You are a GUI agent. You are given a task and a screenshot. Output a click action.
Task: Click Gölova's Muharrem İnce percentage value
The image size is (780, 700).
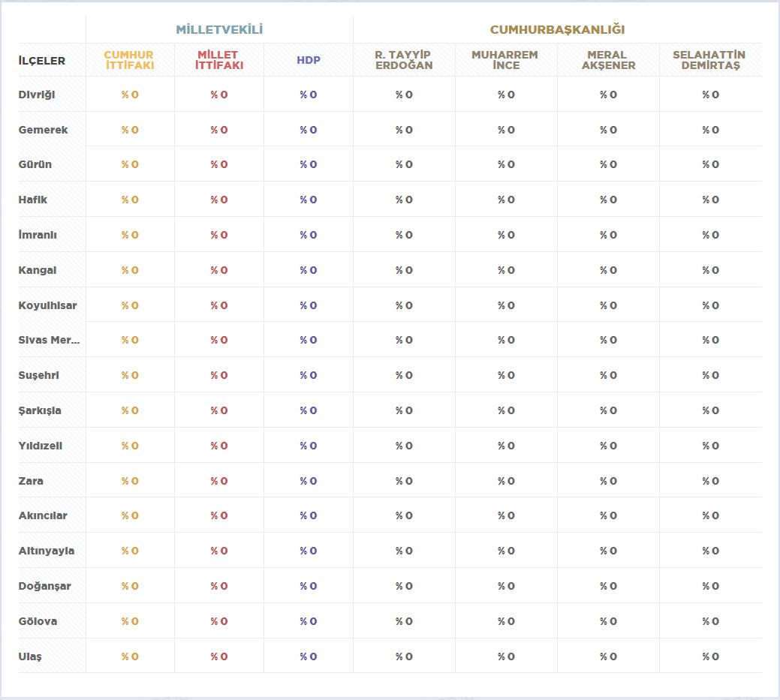[505, 621]
